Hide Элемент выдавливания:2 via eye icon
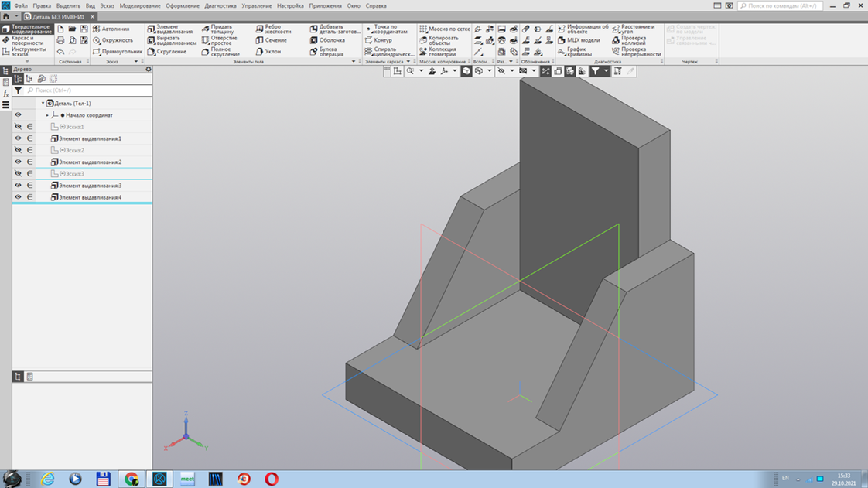The image size is (868, 488). click(x=18, y=162)
